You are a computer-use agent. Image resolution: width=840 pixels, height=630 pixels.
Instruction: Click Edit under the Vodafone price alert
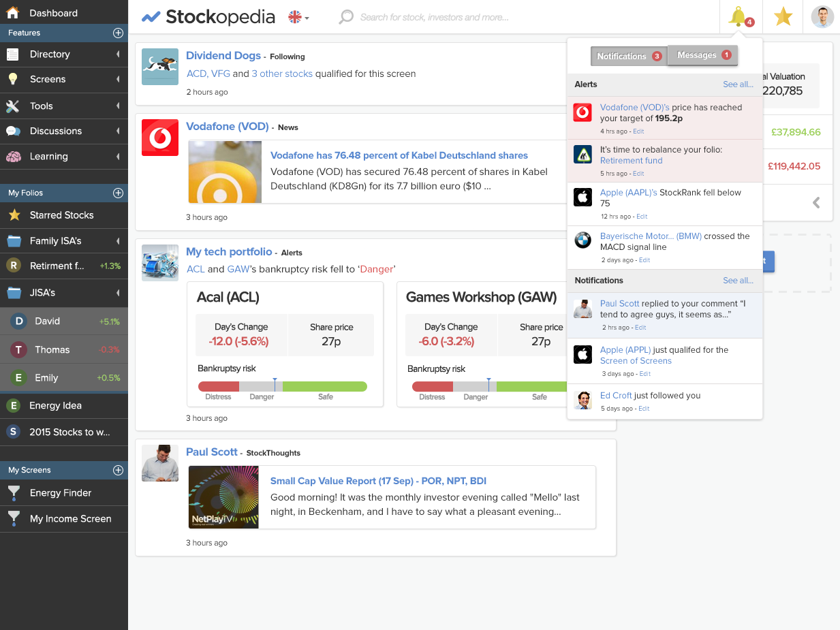[639, 131]
